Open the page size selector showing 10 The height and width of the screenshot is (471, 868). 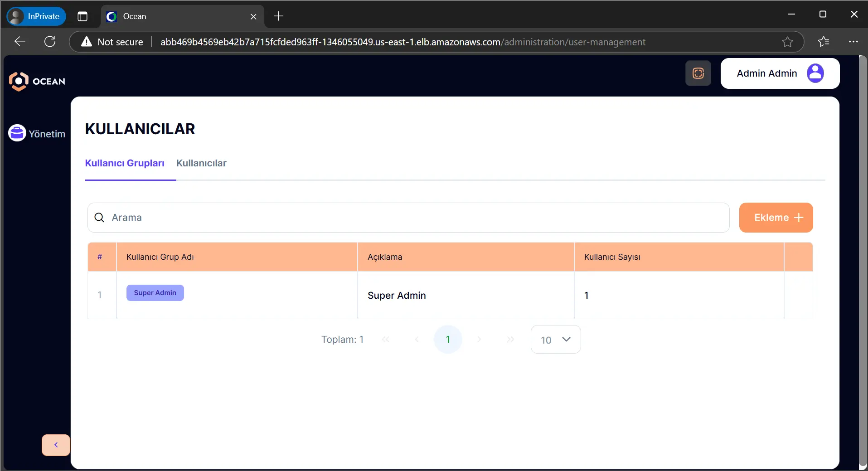tap(555, 340)
